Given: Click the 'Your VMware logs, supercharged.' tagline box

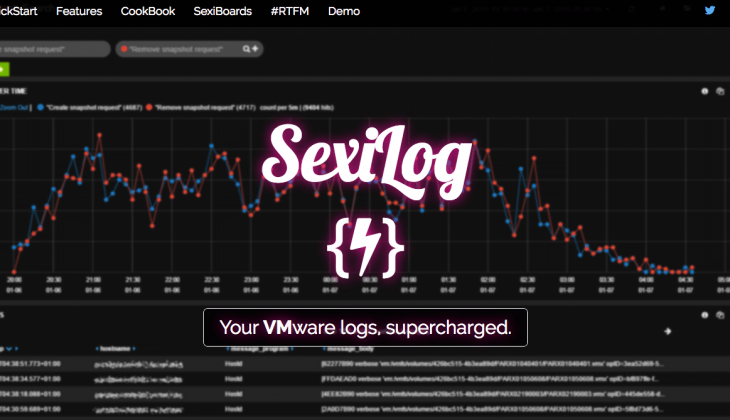Looking at the screenshot, I should click(x=365, y=327).
